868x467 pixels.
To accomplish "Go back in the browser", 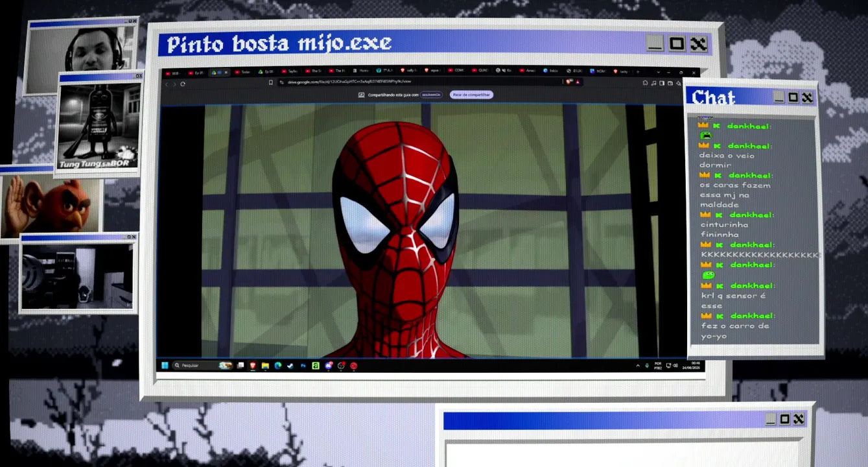I will [x=167, y=84].
